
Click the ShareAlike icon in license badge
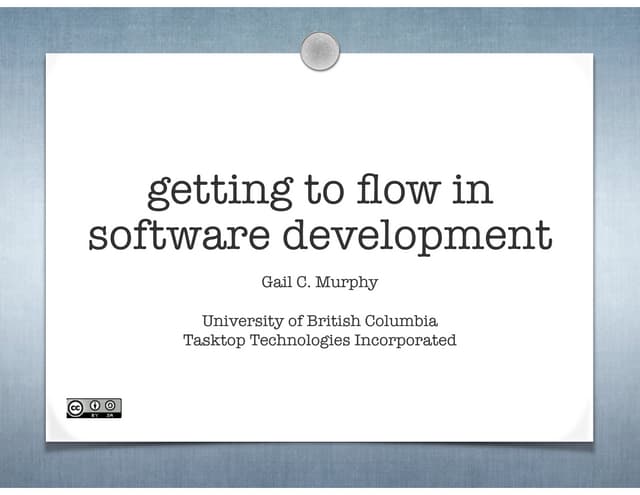(x=112, y=405)
